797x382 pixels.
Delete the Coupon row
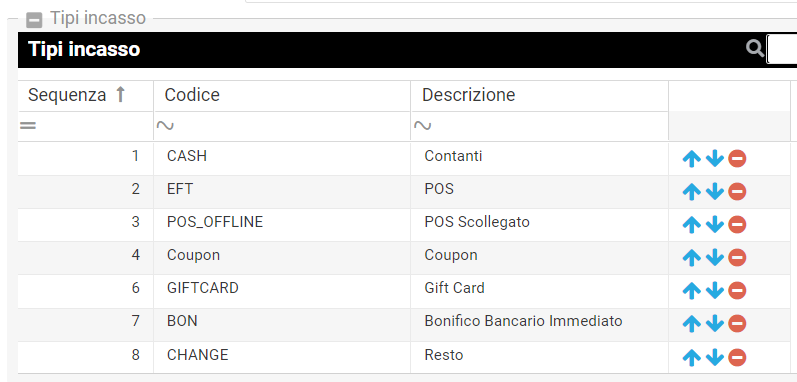737,258
